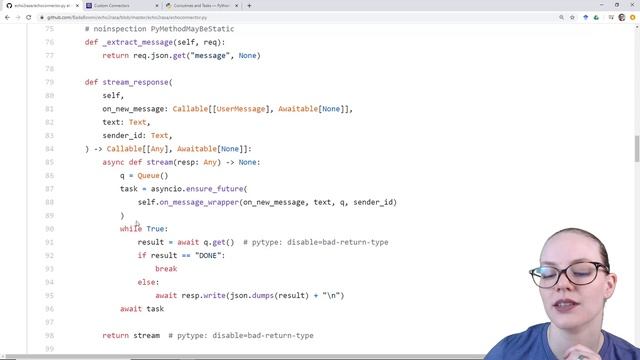
Task: Click "async def stream" on line 85
Action: click(x=138, y=162)
